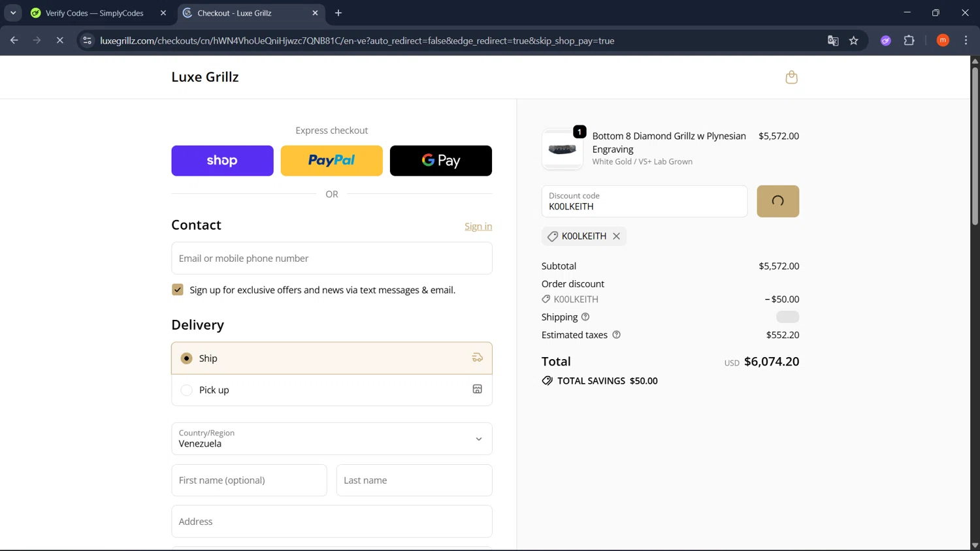Click the Sign in link
The width and height of the screenshot is (980, 551).
click(x=478, y=227)
